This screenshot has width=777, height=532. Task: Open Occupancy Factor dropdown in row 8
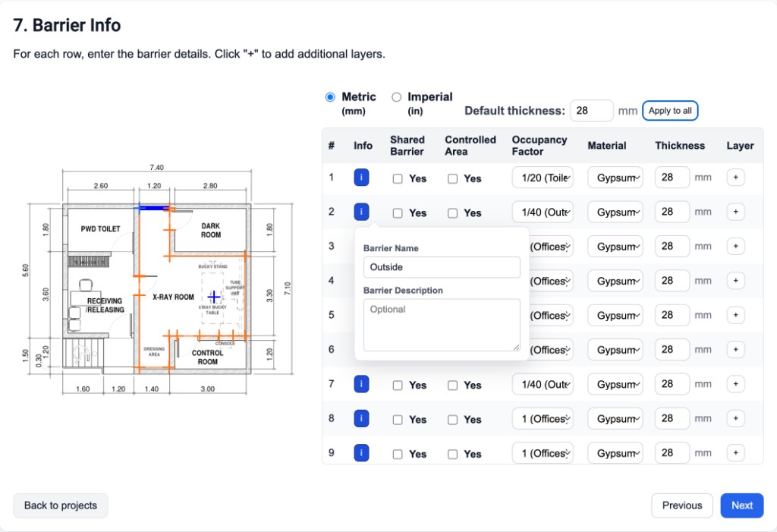(x=543, y=418)
